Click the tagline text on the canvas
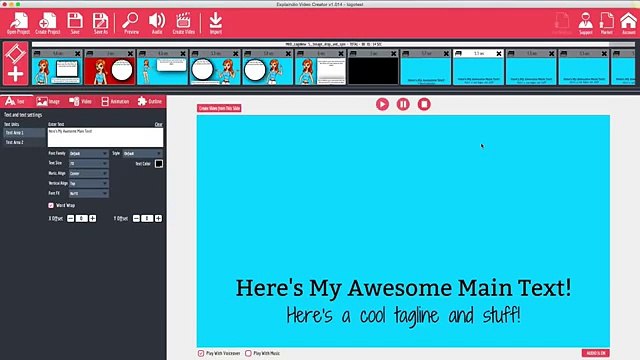Viewport: 640px width, 360px height. coord(403,316)
